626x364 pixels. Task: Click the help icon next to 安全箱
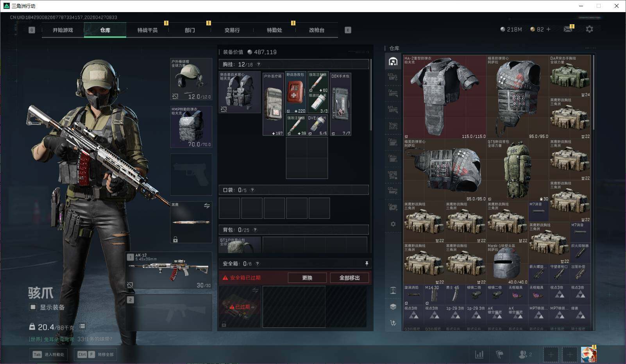[x=257, y=264]
